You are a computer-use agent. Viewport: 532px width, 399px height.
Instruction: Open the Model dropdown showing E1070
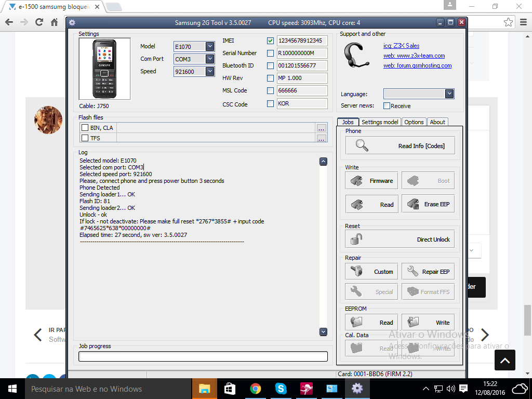pos(210,46)
